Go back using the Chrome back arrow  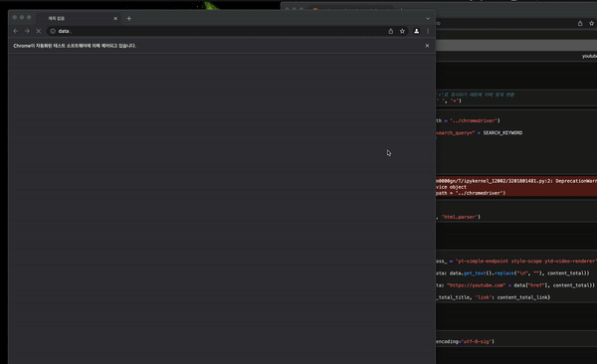coord(16,31)
